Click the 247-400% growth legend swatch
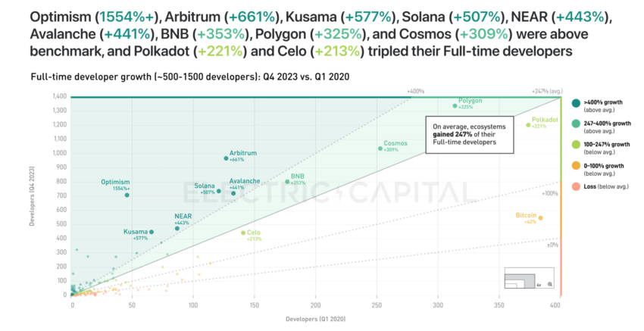Viewport: 644px width, 331px height. 576,123
